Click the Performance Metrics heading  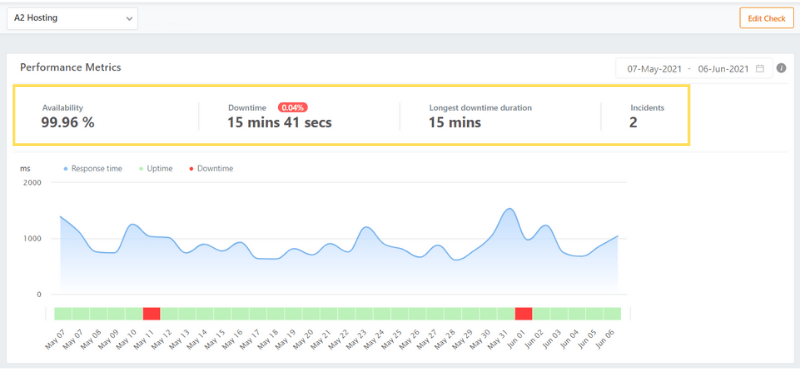coord(70,67)
